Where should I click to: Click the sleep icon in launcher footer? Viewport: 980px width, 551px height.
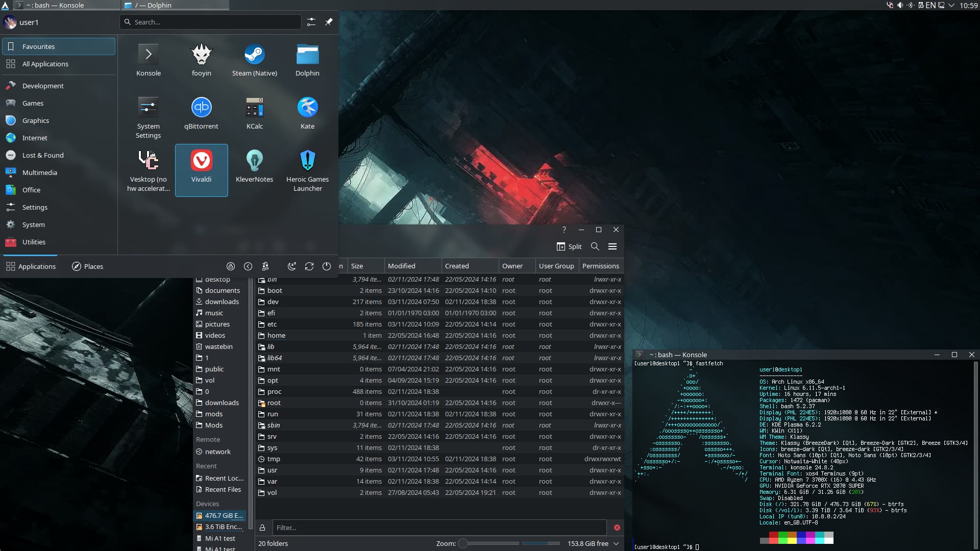coord(292,266)
